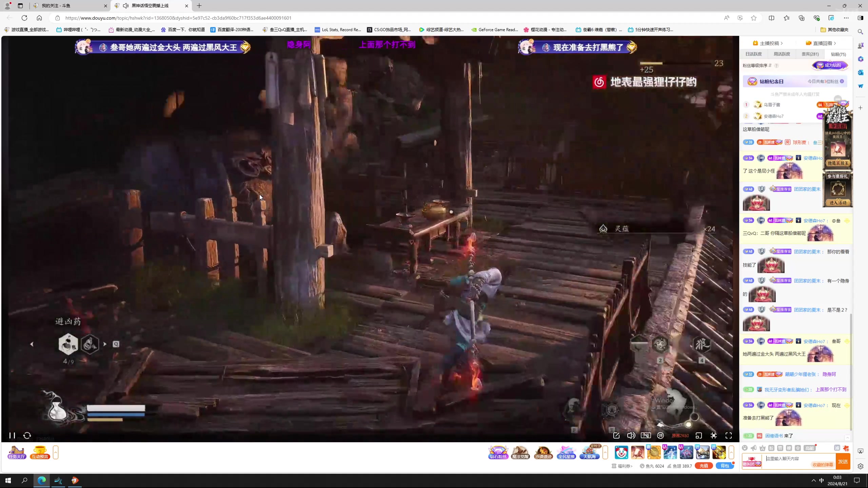Click the 充值 recharge button
This screenshot has width=868, height=488.
704,466
